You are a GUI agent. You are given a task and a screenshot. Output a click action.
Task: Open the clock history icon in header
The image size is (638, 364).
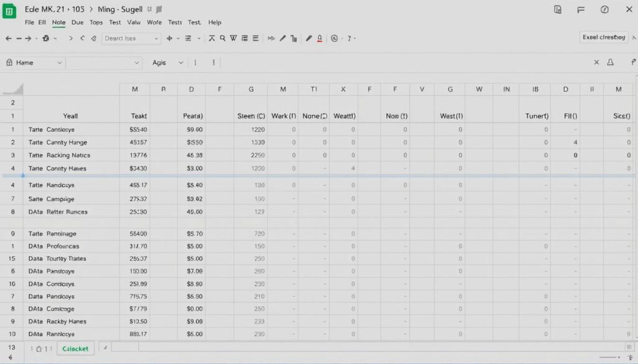(x=604, y=10)
